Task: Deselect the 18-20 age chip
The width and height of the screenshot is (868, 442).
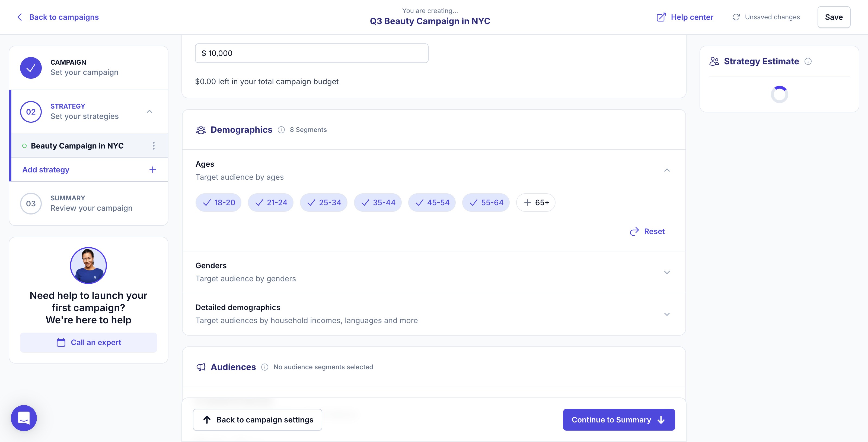Action: pyautogui.click(x=218, y=203)
